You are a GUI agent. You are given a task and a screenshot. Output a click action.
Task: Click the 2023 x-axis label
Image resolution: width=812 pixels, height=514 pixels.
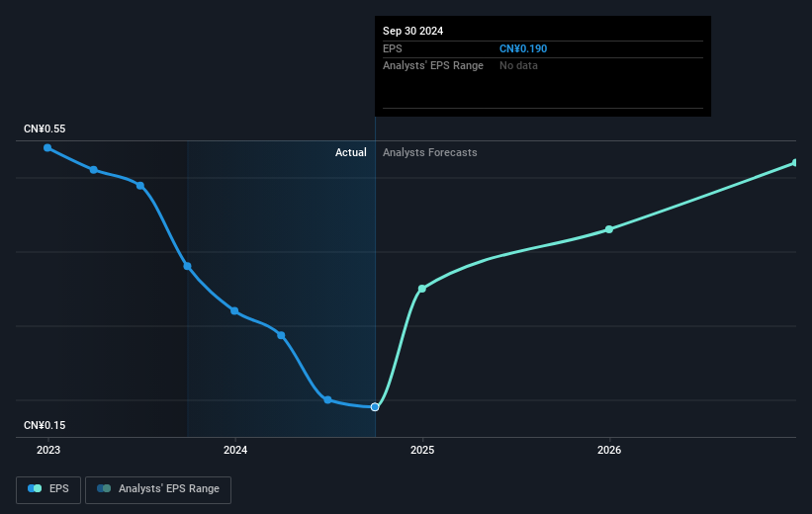point(48,451)
